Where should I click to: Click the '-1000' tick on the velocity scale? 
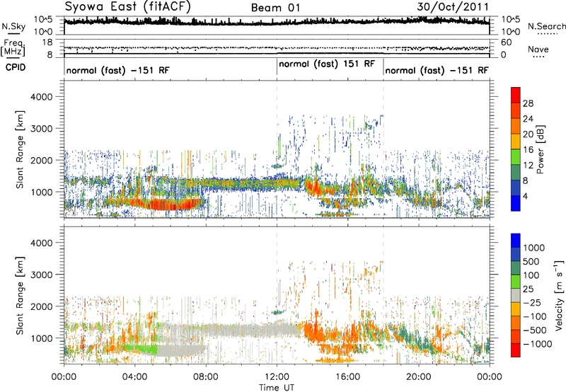point(537,344)
